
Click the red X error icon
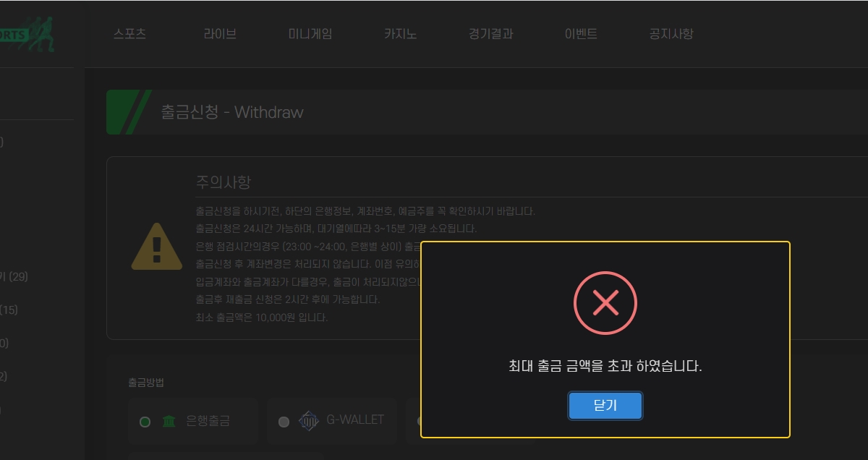click(605, 303)
